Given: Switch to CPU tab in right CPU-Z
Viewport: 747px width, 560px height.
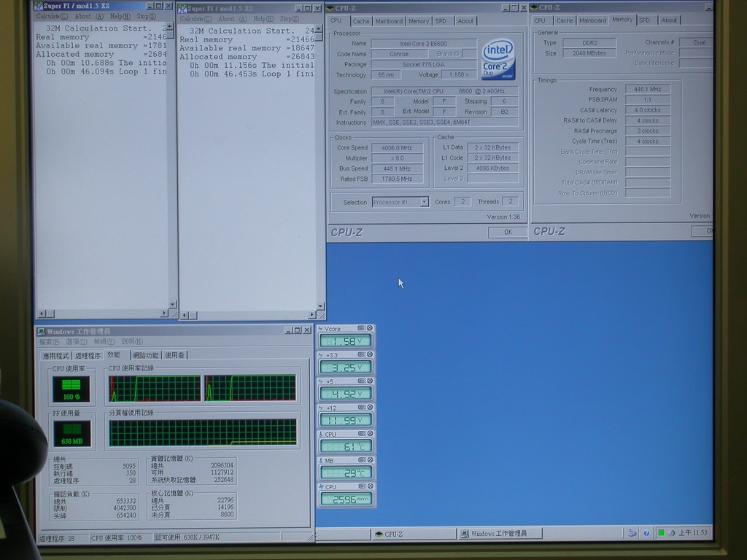Looking at the screenshot, I should click(540, 20).
